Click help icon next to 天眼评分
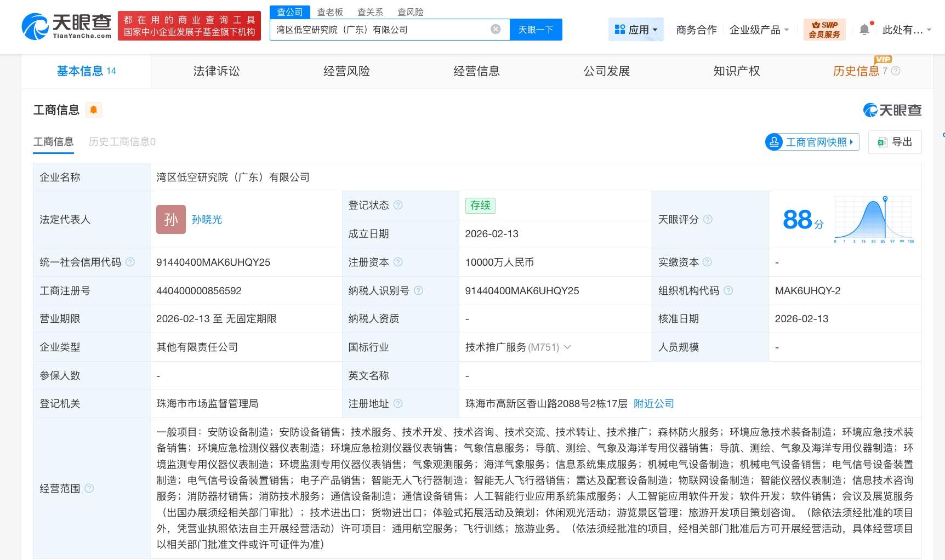Image resolution: width=945 pixels, height=560 pixels. [x=708, y=219]
